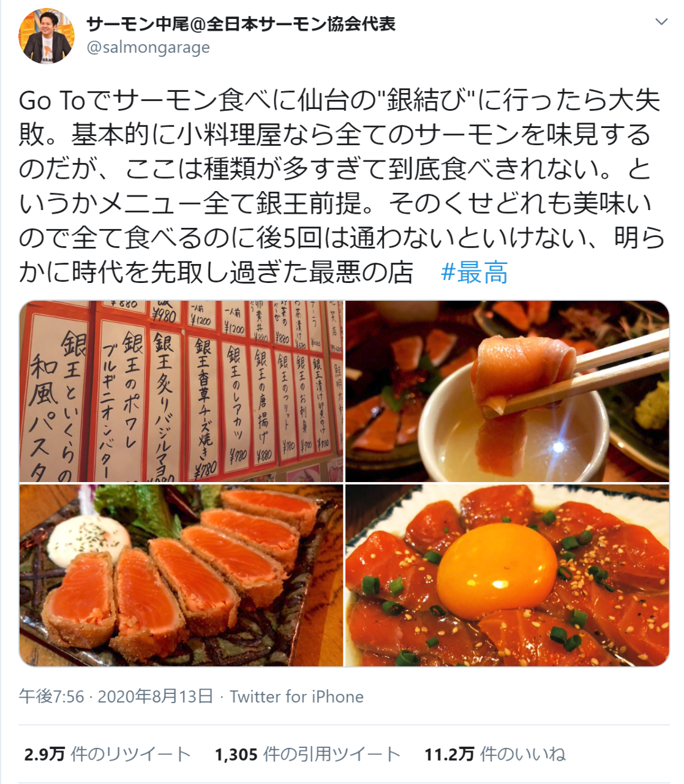Enlarge the salmon with egg yolk photo
The image size is (684, 784).
pos(507,575)
